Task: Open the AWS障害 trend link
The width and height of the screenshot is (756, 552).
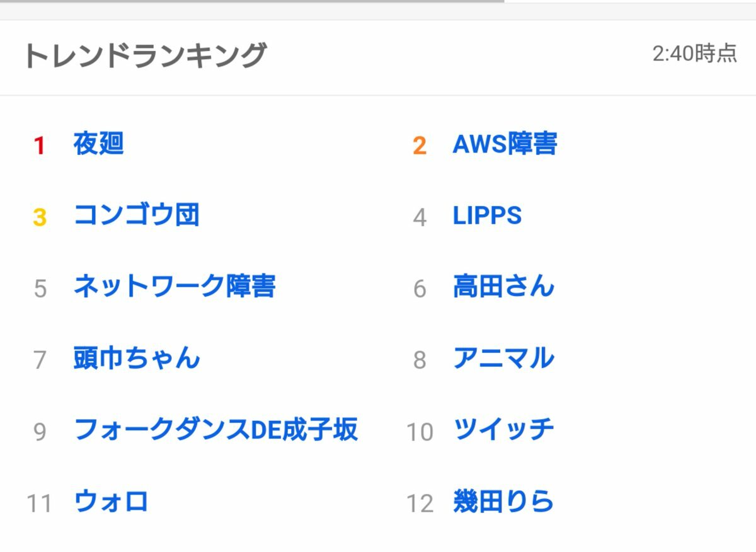Action: pyautogui.click(x=505, y=144)
